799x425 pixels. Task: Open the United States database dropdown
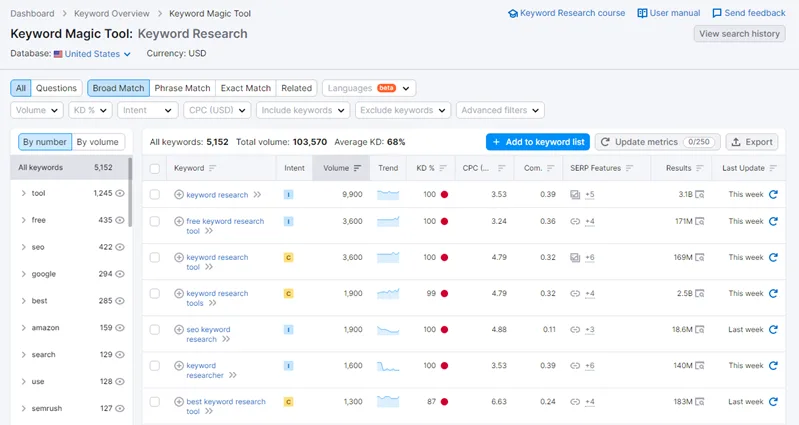92,54
